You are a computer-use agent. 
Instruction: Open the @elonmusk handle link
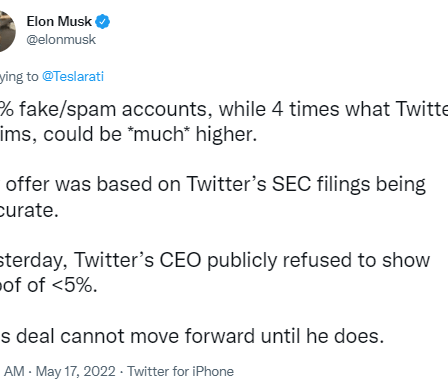[61, 39]
